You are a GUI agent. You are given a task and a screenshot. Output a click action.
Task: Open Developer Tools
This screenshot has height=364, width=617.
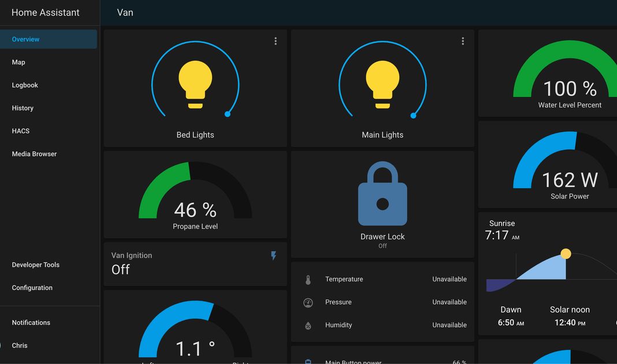pos(36,265)
